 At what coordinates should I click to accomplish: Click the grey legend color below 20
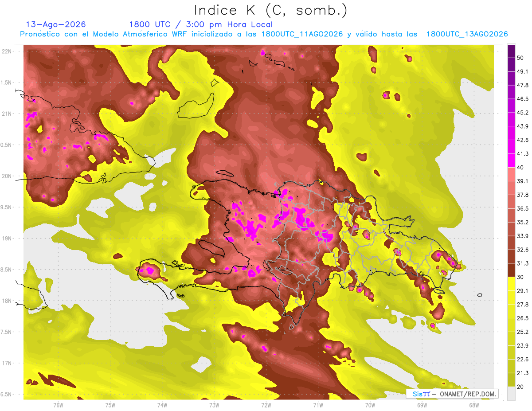[x=511, y=394]
